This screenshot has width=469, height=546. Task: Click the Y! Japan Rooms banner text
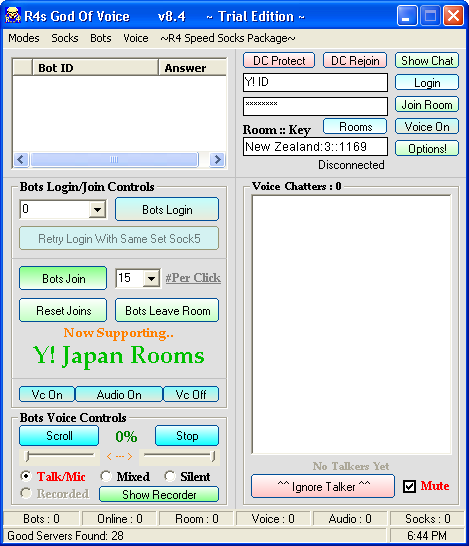click(x=119, y=355)
